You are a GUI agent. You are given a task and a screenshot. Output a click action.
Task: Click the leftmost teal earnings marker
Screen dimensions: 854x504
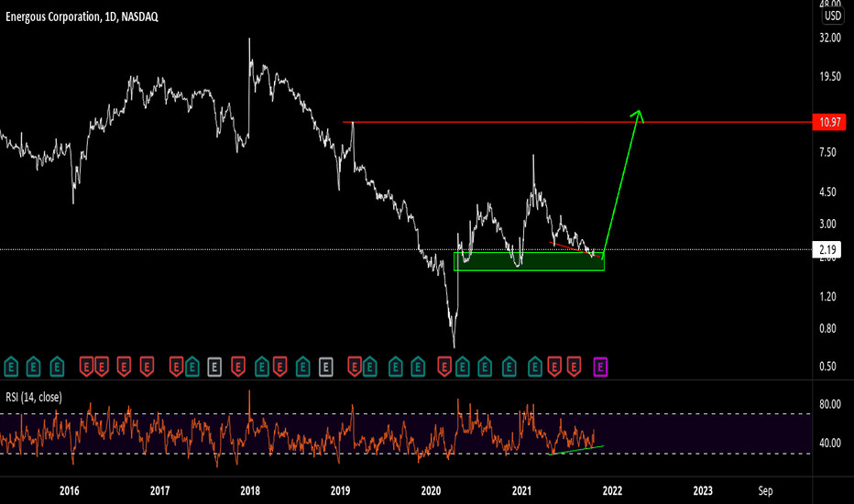pyautogui.click(x=11, y=367)
